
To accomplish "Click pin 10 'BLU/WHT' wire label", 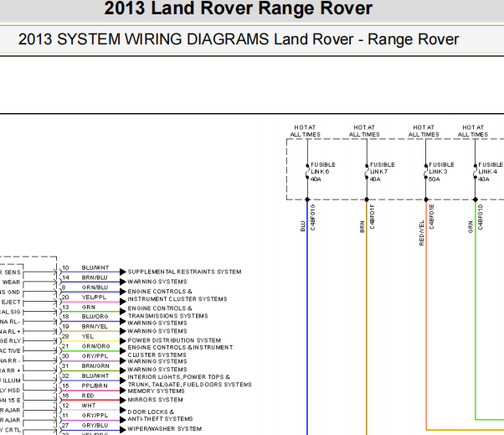I will (95, 267).
